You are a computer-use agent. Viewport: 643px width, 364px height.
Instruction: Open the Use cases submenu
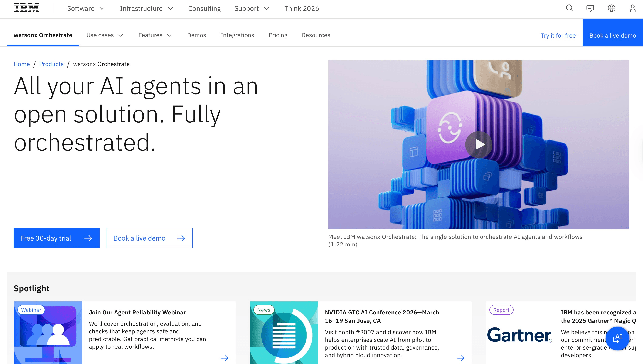click(x=105, y=35)
